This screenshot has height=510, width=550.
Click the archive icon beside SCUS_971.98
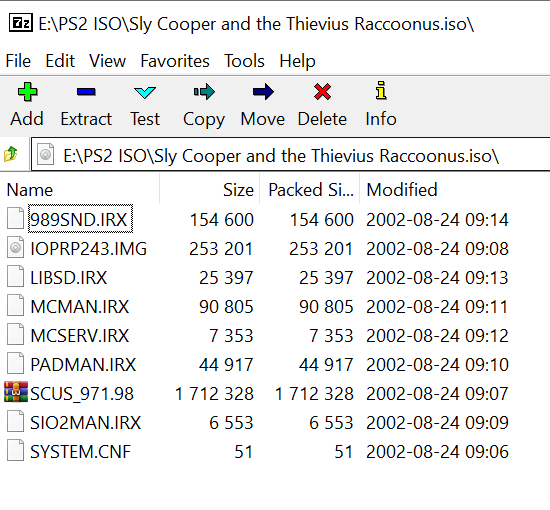coord(16,392)
